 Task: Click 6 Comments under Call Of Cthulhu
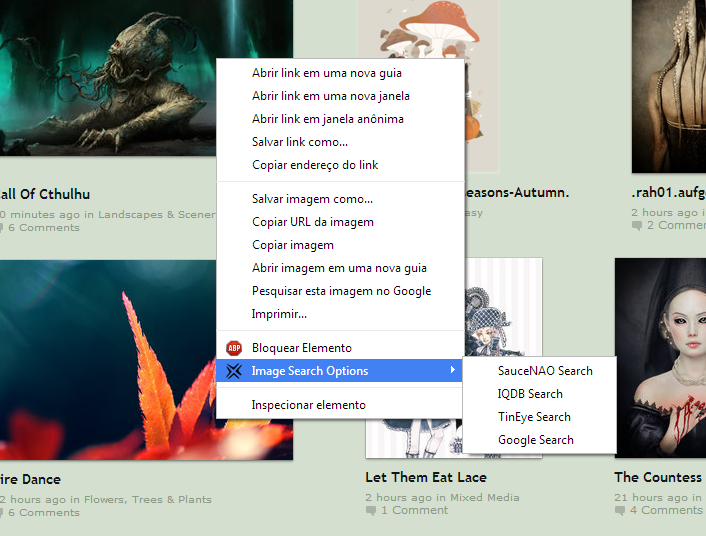coord(44,227)
